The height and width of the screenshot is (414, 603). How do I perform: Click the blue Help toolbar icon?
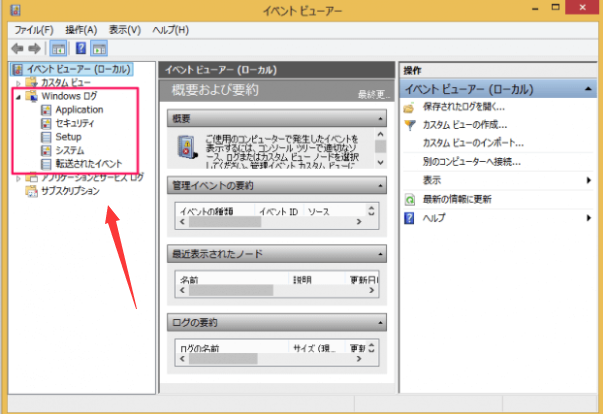pyautogui.click(x=81, y=48)
